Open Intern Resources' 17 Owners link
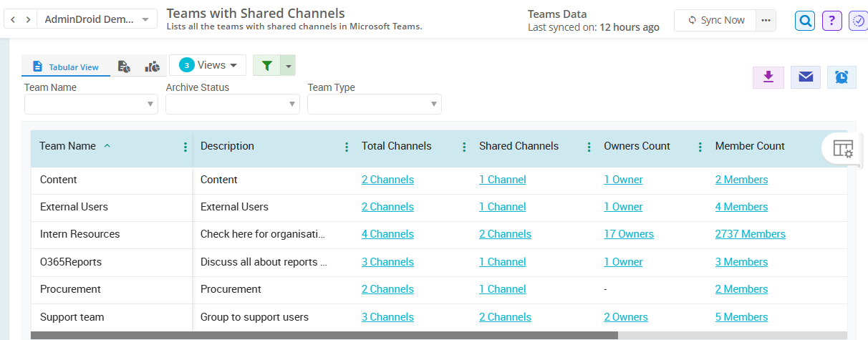Viewport: 868px width, 340px height. [629, 234]
